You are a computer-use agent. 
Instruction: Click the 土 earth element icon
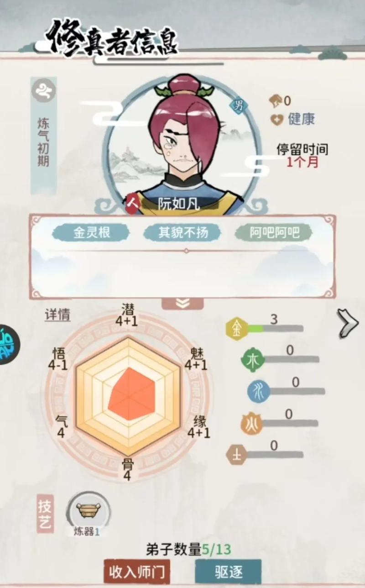pos(237,455)
